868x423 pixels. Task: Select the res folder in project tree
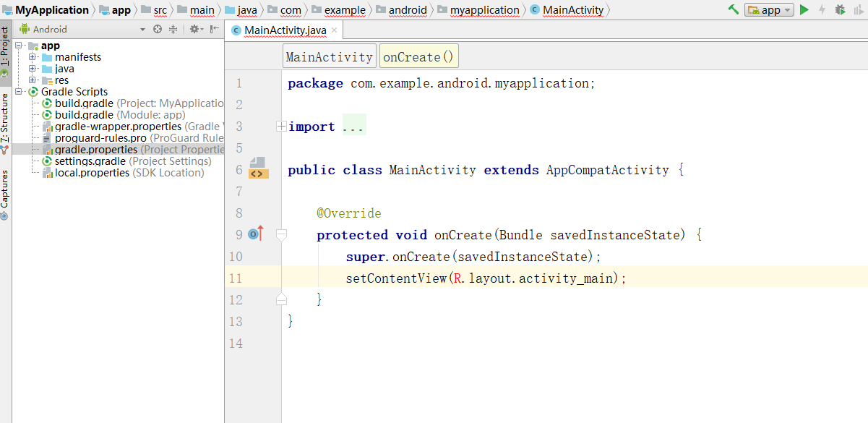(56, 80)
